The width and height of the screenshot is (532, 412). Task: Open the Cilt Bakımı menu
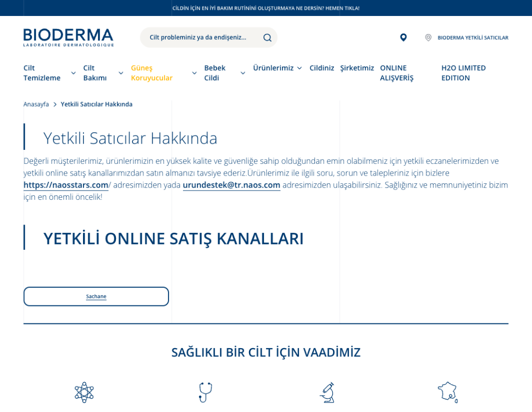(x=95, y=73)
